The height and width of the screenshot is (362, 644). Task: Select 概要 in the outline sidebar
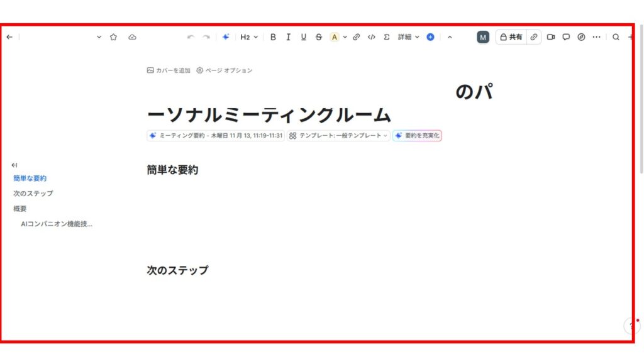click(20, 209)
